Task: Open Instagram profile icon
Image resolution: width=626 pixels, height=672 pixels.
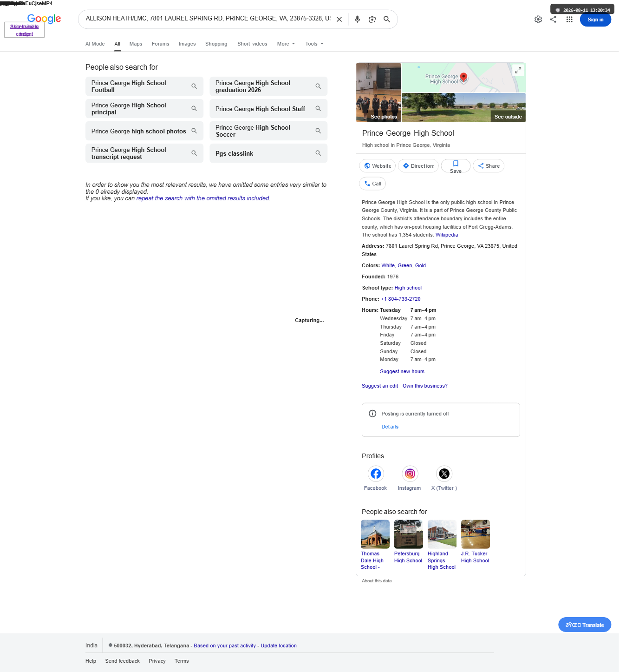Action: coord(410,474)
